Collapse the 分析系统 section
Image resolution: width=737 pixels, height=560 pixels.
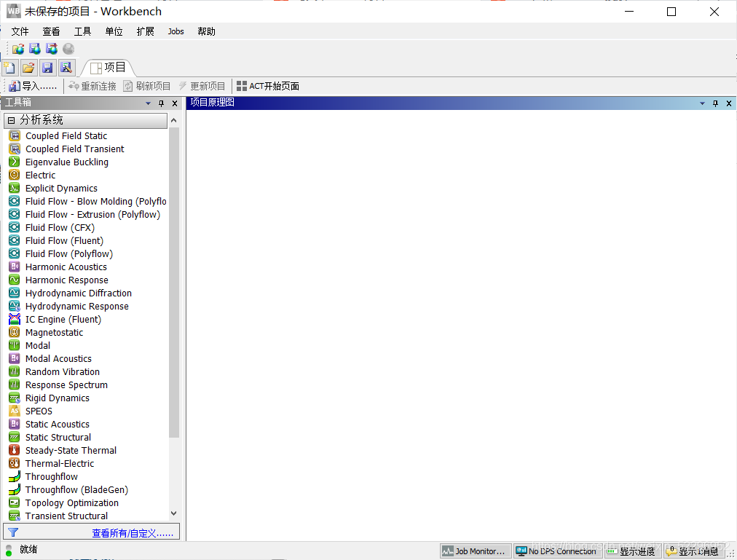(x=11, y=120)
